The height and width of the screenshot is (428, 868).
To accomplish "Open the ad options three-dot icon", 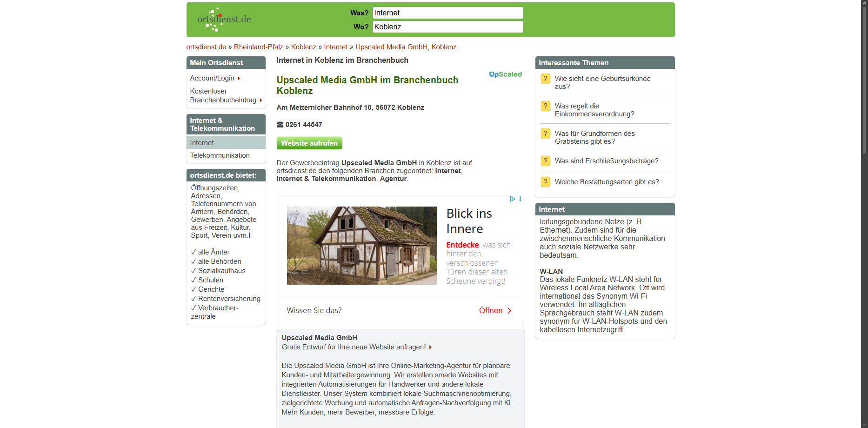I will tap(520, 199).
